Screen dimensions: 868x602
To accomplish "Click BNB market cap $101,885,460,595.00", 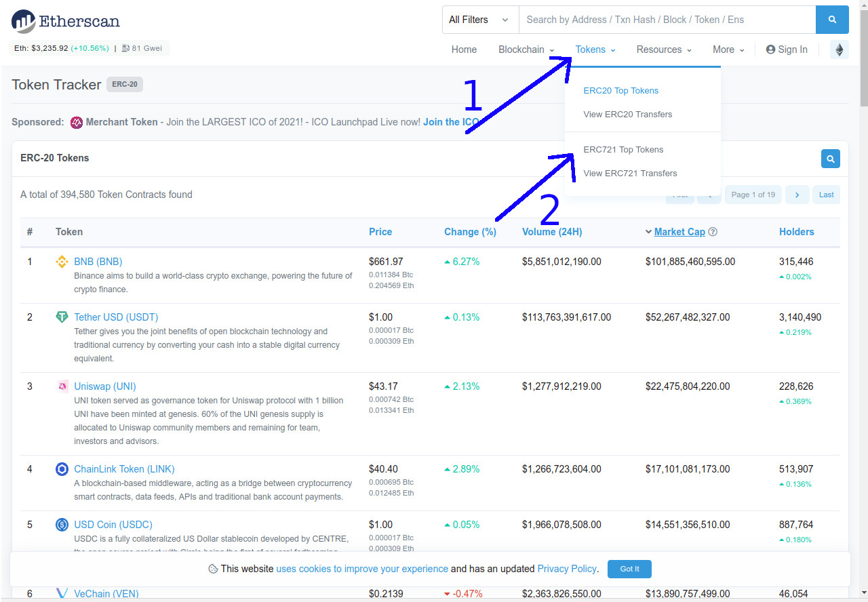I will tap(690, 262).
